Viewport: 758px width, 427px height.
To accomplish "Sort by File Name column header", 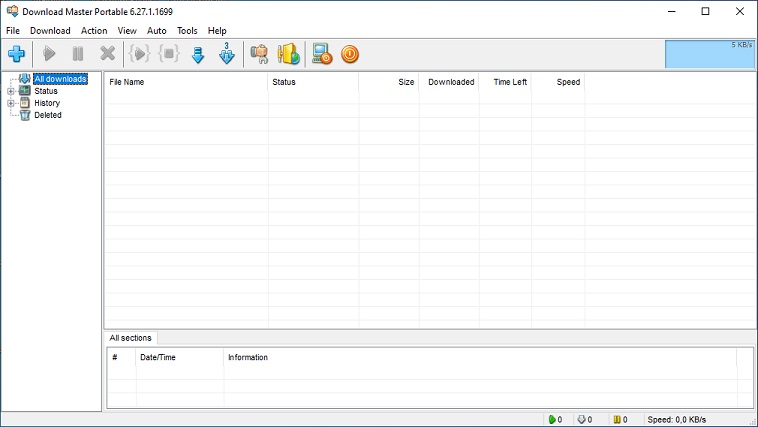I will (186, 82).
